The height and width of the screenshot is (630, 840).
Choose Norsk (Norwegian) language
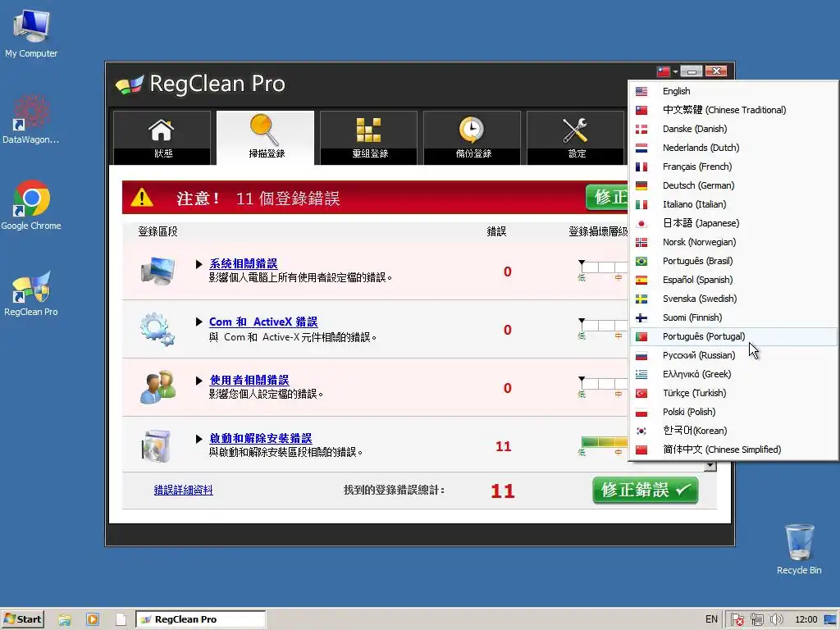(x=733, y=242)
